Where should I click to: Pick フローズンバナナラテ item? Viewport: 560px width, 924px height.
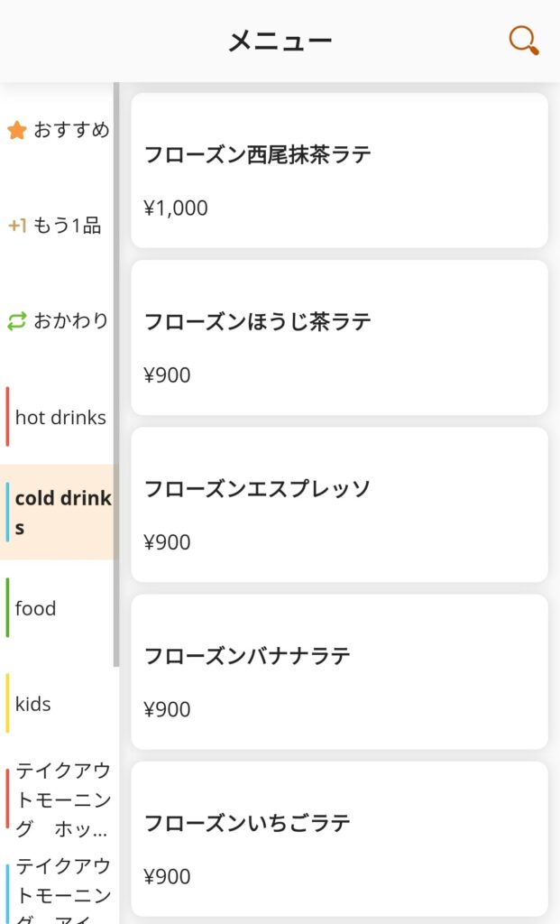339,671
